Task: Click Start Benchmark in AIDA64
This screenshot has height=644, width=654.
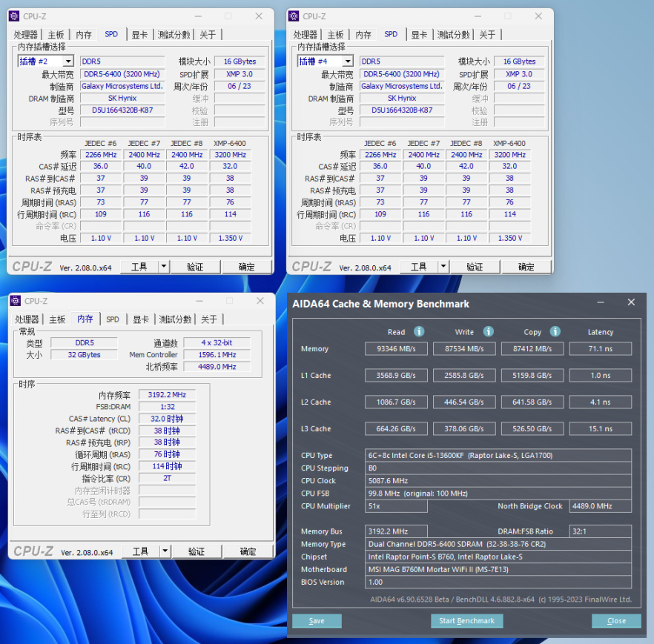Action: (466, 621)
